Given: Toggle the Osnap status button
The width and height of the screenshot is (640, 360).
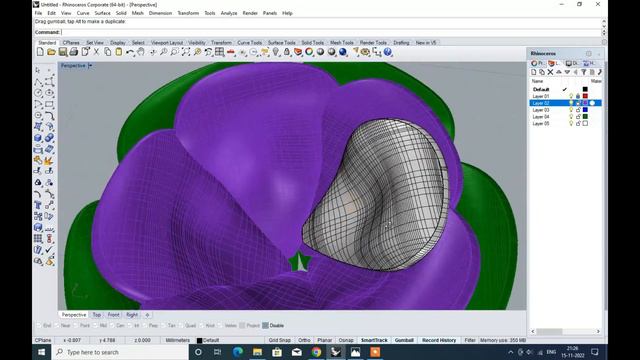Looking at the screenshot, I should [346, 340].
